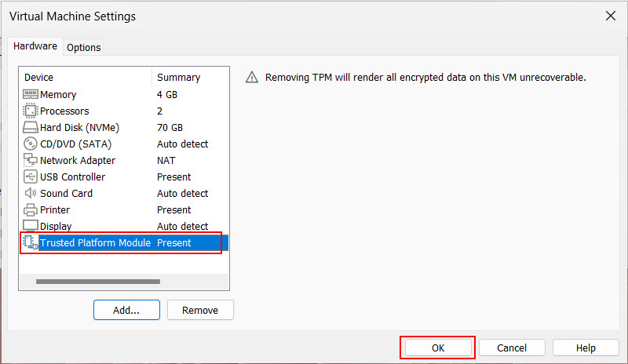Close the Virtual Machine Settings window
628x364 pixels.
coord(611,16)
